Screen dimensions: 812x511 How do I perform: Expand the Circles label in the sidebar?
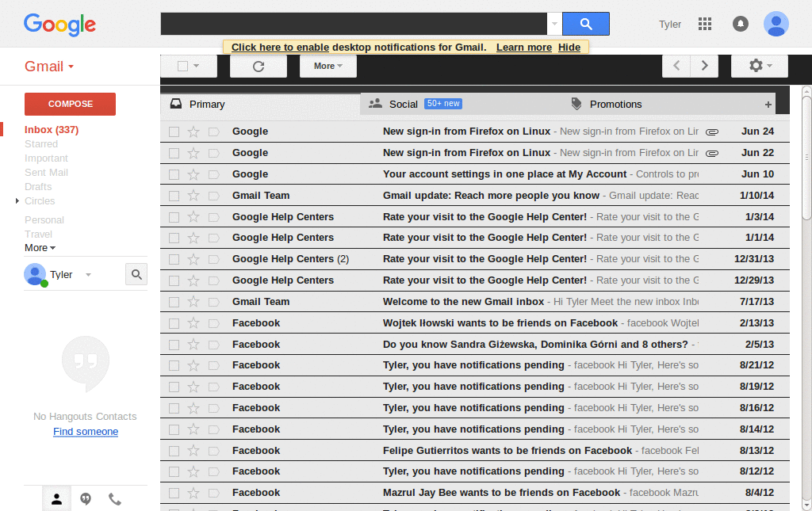[17, 200]
